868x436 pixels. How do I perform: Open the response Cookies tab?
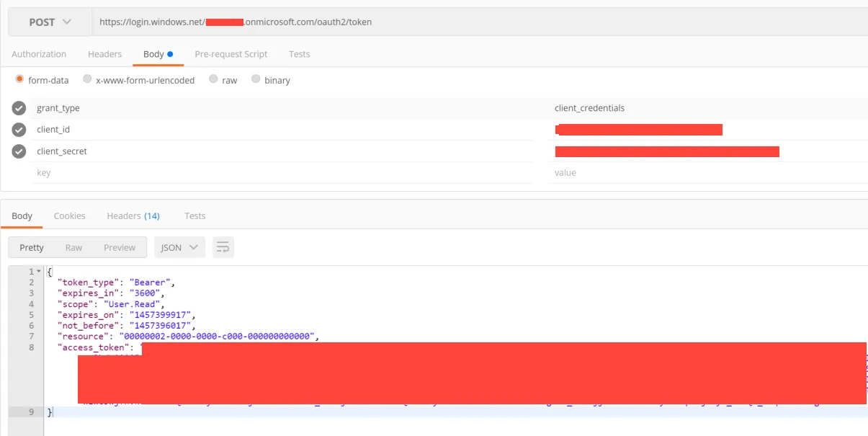(69, 215)
